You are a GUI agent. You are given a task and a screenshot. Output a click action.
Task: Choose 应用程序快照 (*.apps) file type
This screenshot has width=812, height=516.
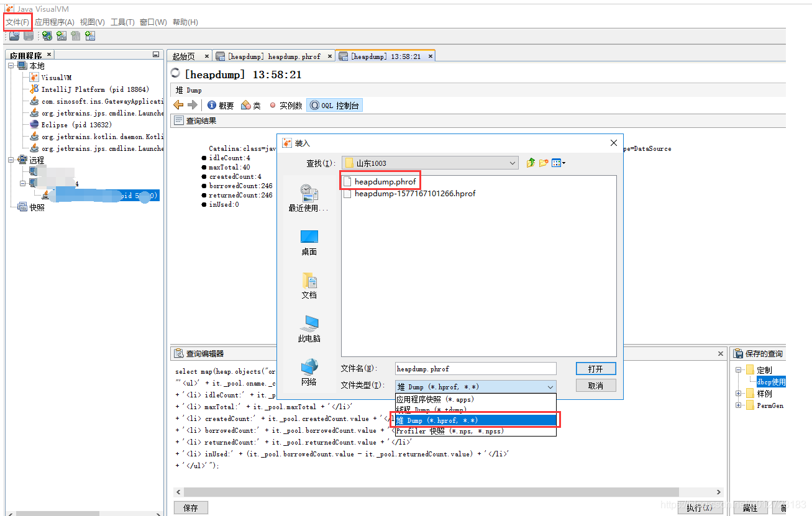(475, 399)
